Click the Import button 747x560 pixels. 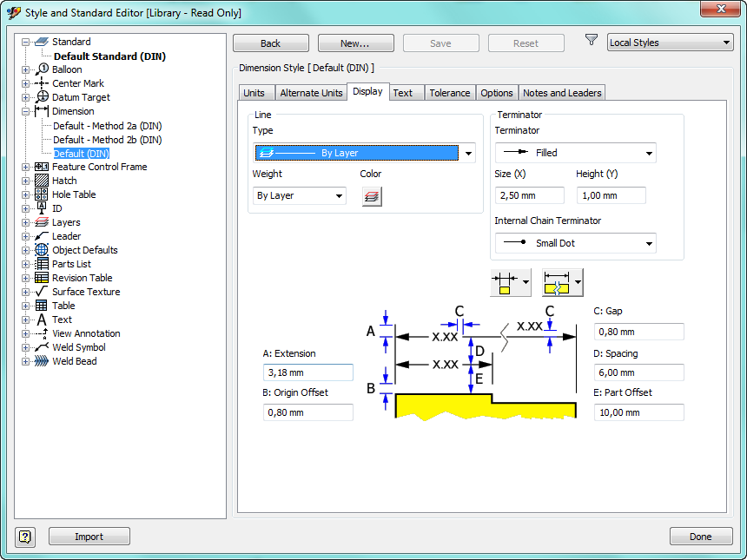pyautogui.click(x=89, y=537)
